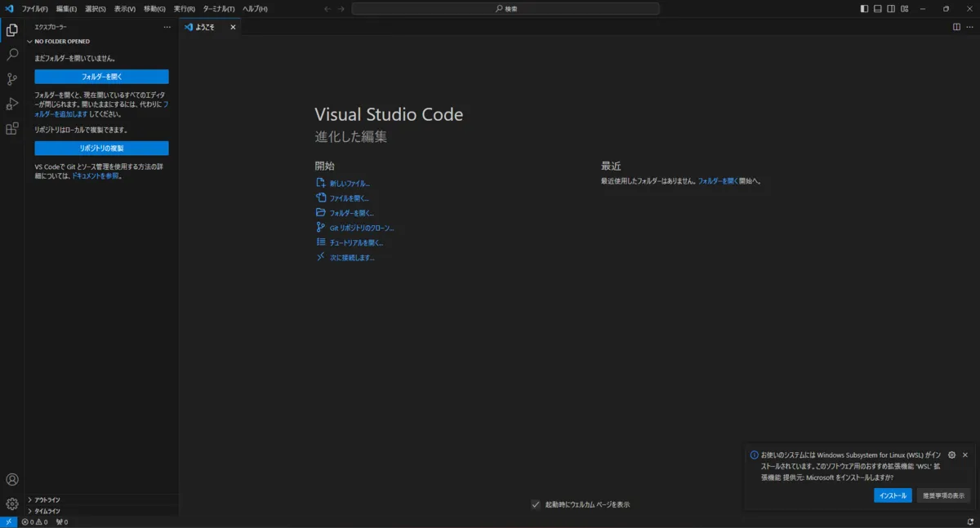Click the 検索 command center box
The image size is (980, 528).
coord(506,9)
